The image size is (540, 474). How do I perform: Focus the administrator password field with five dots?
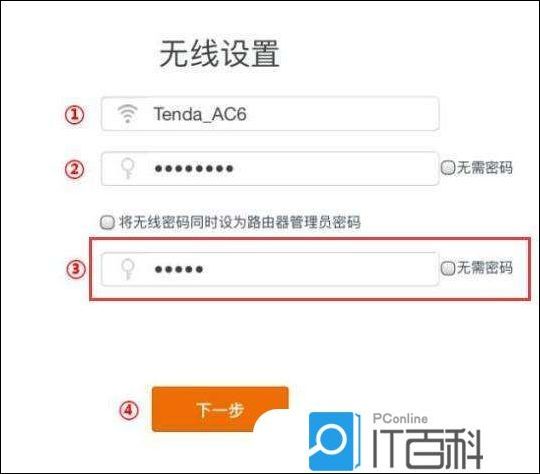point(270,269)
